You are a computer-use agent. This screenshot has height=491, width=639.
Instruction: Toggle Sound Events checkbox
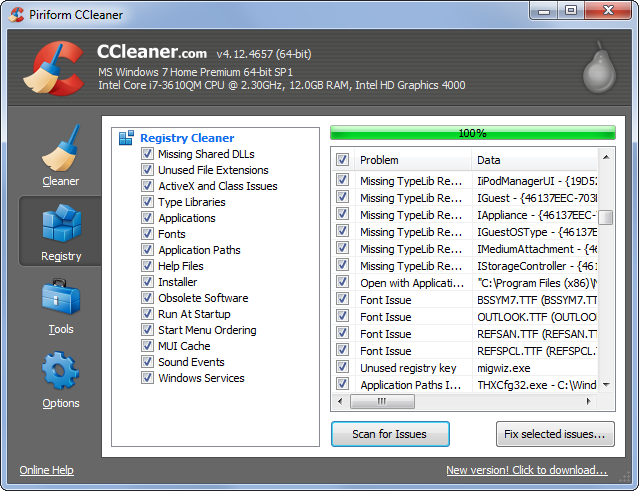[x=147, y=361]
